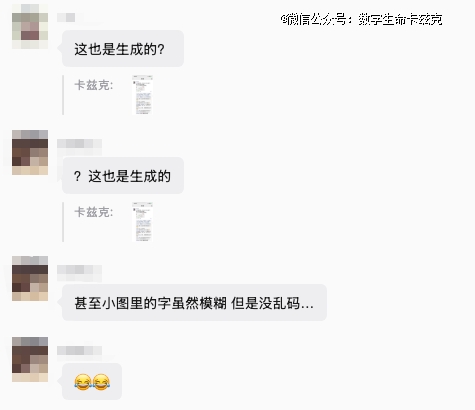Open the avatar beside message "这也是生成的?"
The height and width of the screenshot is (410, 475).
pyautogui.click(x=30, y=27)
